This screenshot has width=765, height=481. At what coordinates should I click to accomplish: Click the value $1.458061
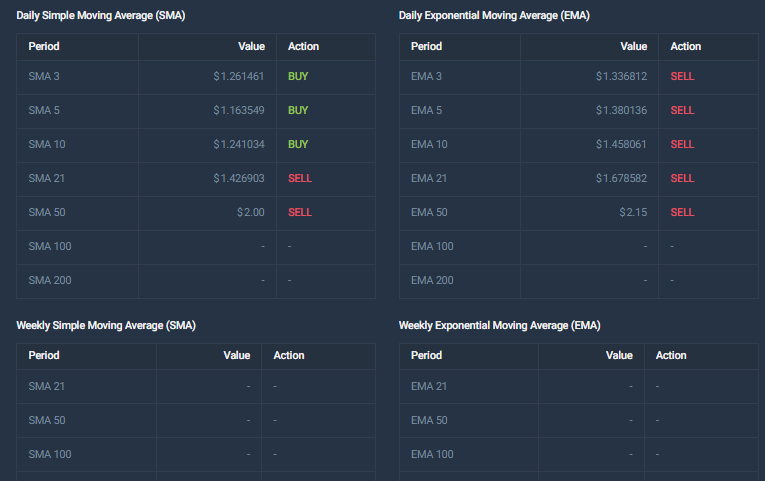point(621,144)
